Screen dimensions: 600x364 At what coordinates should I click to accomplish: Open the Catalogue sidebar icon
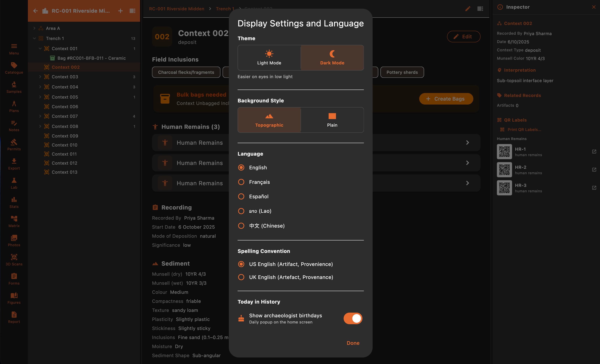pyautogui.click(x=14, y=68)
